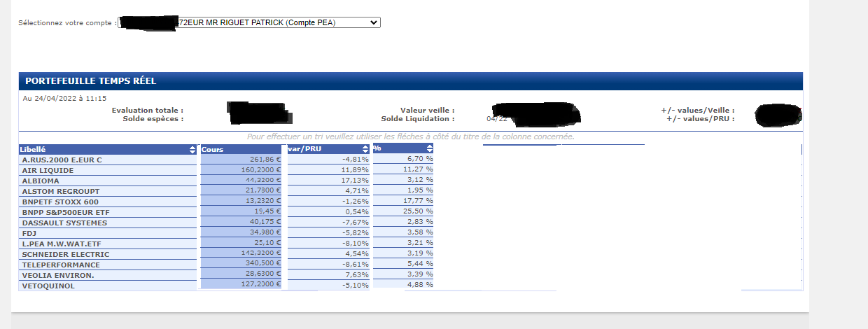Click TELEPERFORMANCE price 340,500 €
Viewport: 868px width, 329px height.
coord(262,264)
